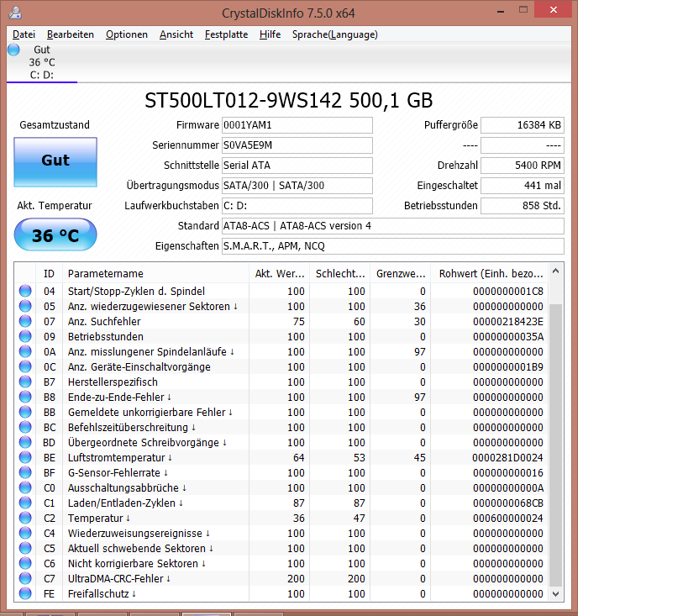Click the Parametername column header
The image size is (688, 616).
click(155, 273)
